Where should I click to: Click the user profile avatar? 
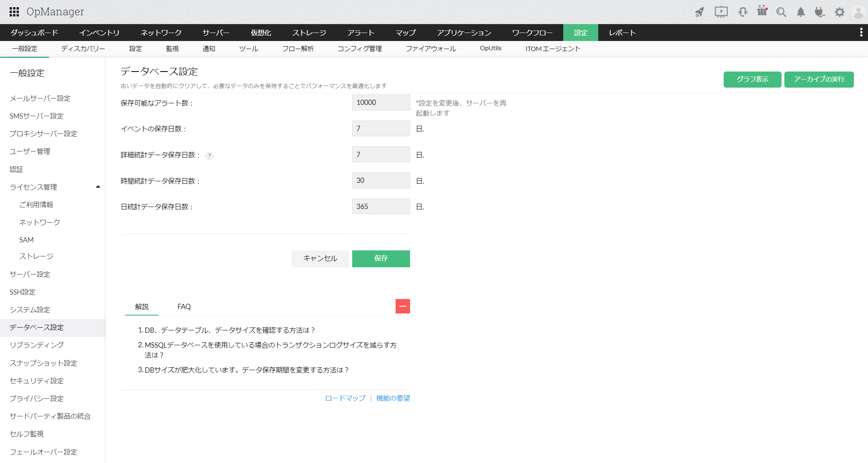pos(858,12)
